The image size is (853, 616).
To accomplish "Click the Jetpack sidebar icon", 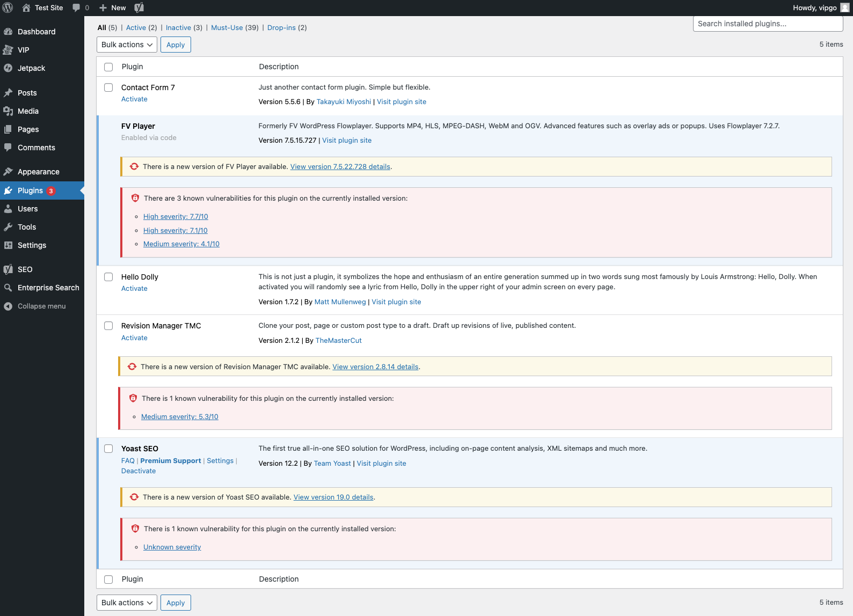I will point(8,68).
